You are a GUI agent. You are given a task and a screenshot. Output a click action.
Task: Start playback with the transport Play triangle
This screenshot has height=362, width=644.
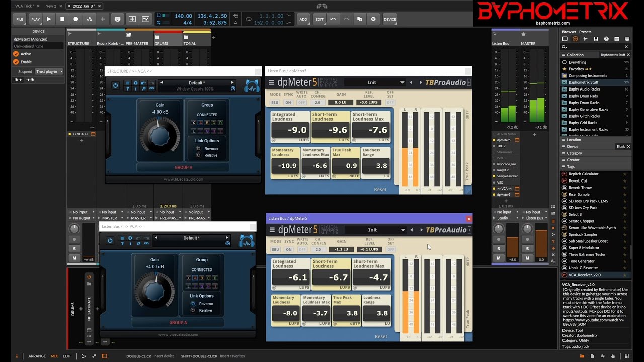click(x=49, y=19)
